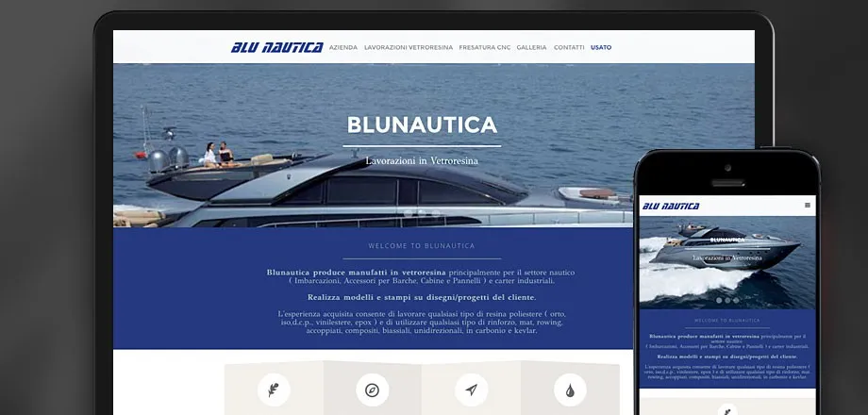868x415 pixels.
Task: Open the Lavorazioni Vetroresina menu item
Action: pyautogui.click(x=408, y=47)
